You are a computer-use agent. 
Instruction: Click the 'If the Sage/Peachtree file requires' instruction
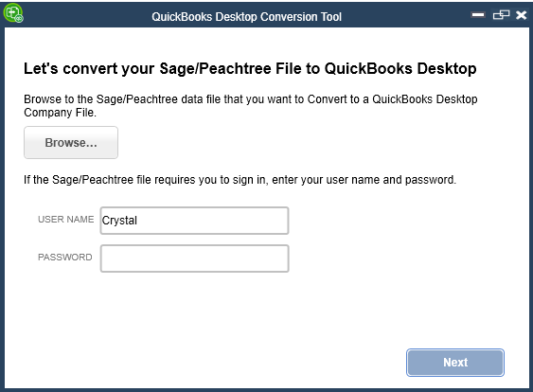point(240,180)
